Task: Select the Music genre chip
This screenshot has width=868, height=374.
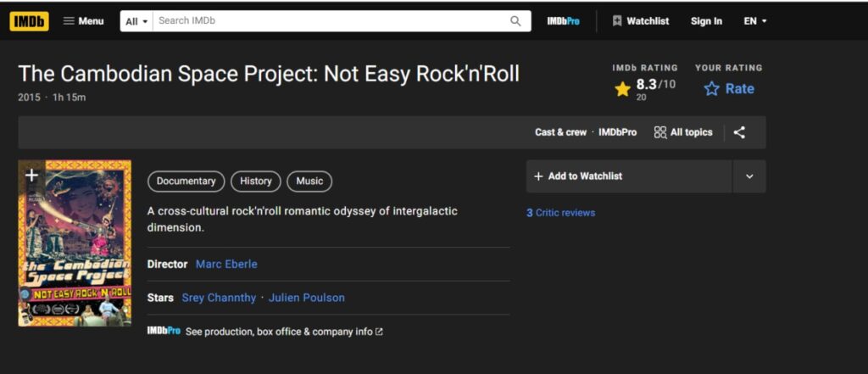Action: pos(309,181)
